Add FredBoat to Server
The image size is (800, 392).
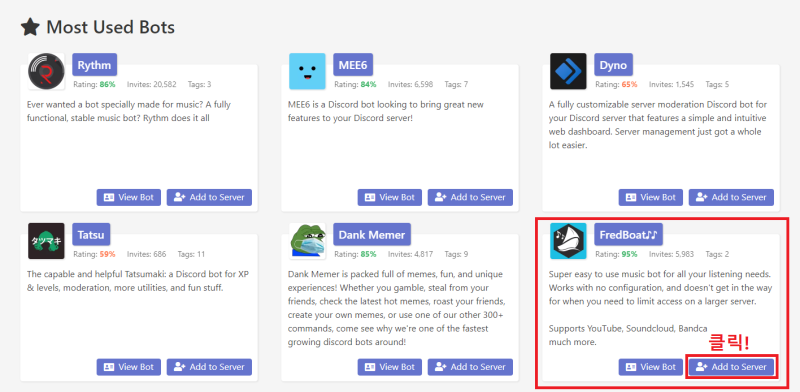732,366
